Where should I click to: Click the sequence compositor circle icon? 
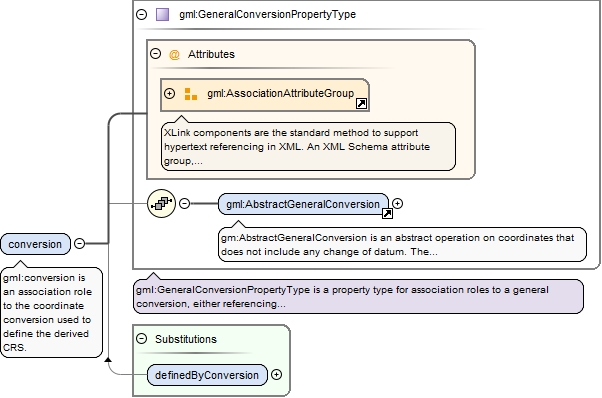pos(161,203)
